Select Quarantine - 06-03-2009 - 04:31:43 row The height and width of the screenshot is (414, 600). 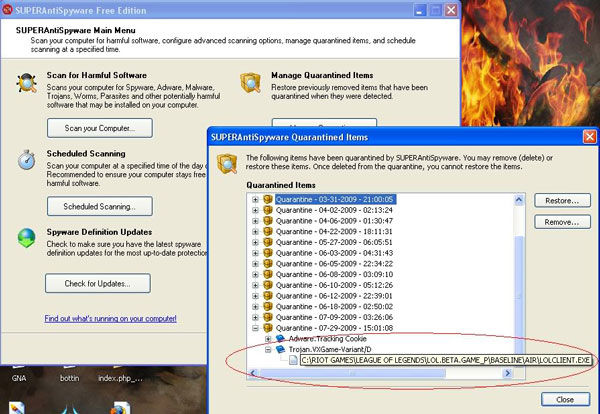coord(334,253)
